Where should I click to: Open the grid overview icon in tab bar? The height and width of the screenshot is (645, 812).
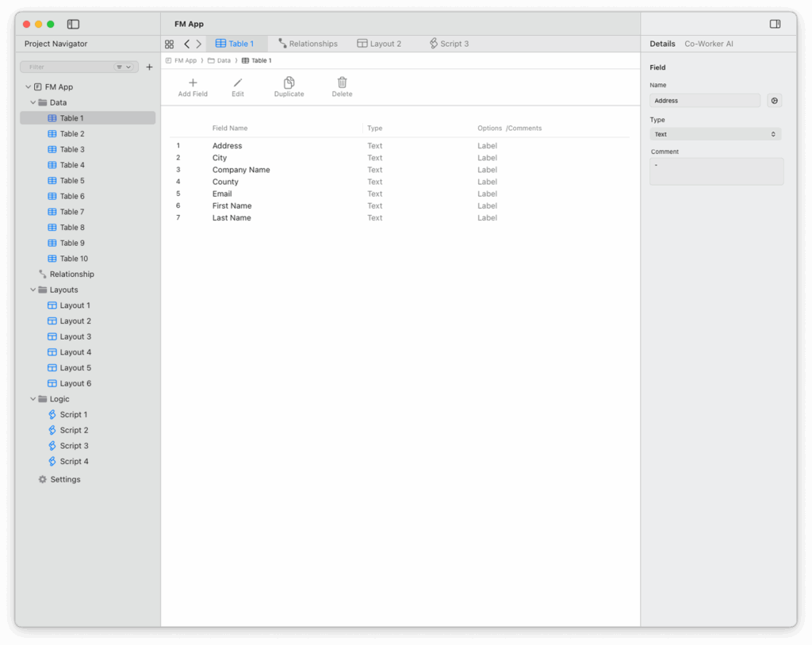click(169, 44)
